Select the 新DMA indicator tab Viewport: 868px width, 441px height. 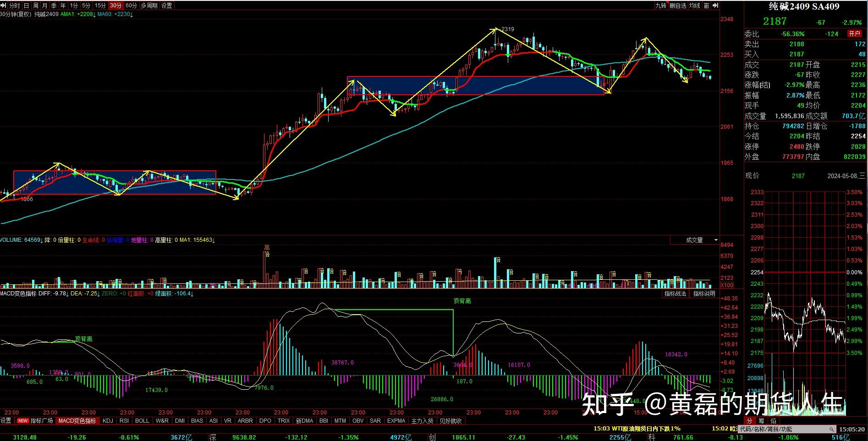[x=305, y=421]
